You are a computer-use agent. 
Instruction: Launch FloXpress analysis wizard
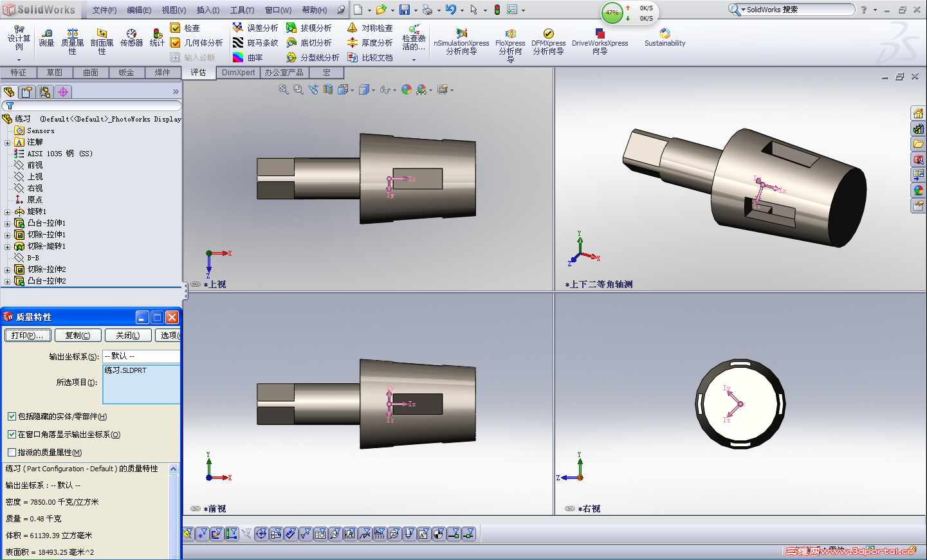point(510,45)
